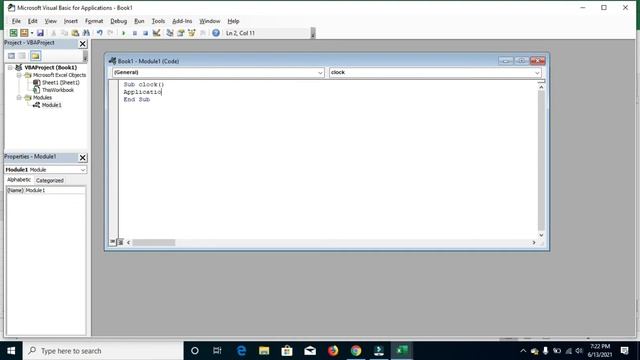This screenshot has width=640, height=360.
Task: Click the Insert UserForm toolbar icon
Action: coord(24,33)
